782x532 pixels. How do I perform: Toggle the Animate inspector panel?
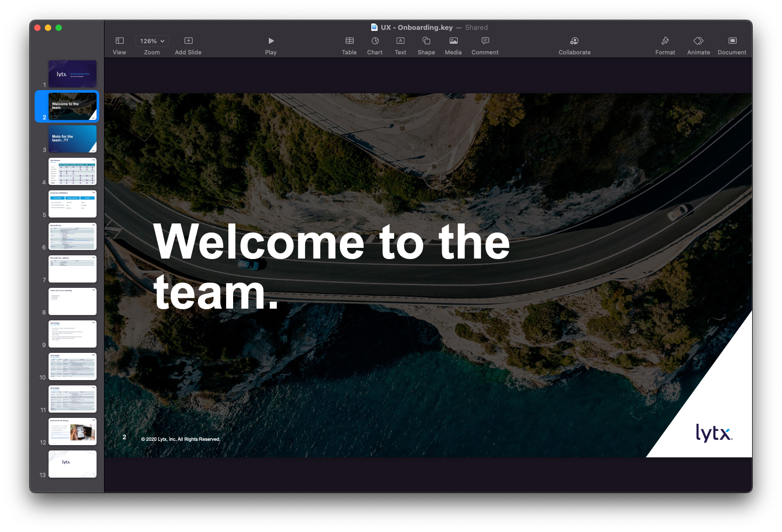click(698, 41)
